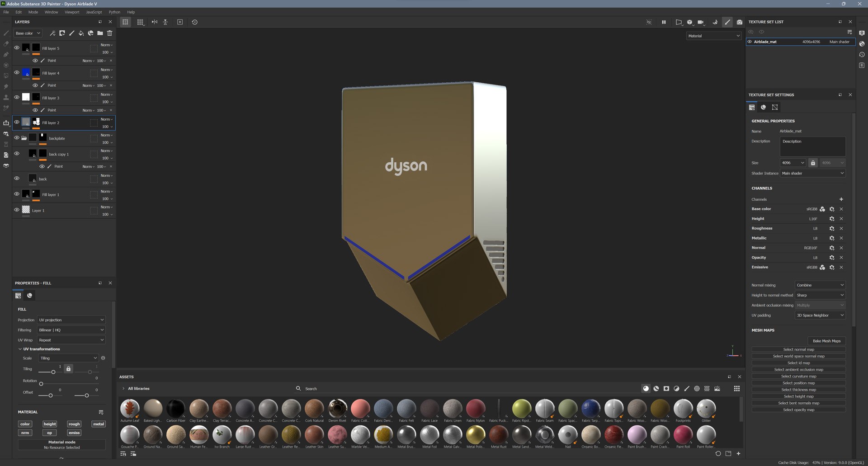Add a new channel with plus icon
Image resolution: width=868 pixels, height=466 pixels.
point(841,199)
